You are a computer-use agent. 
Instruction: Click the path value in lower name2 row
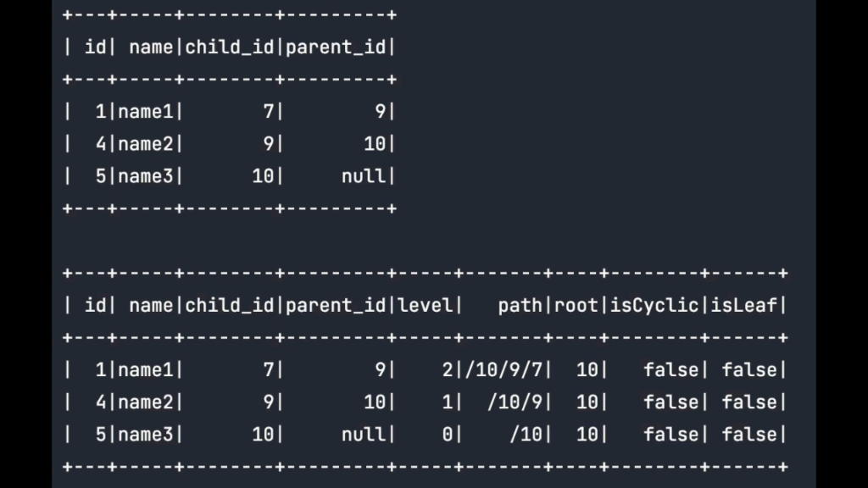[519, 402]
